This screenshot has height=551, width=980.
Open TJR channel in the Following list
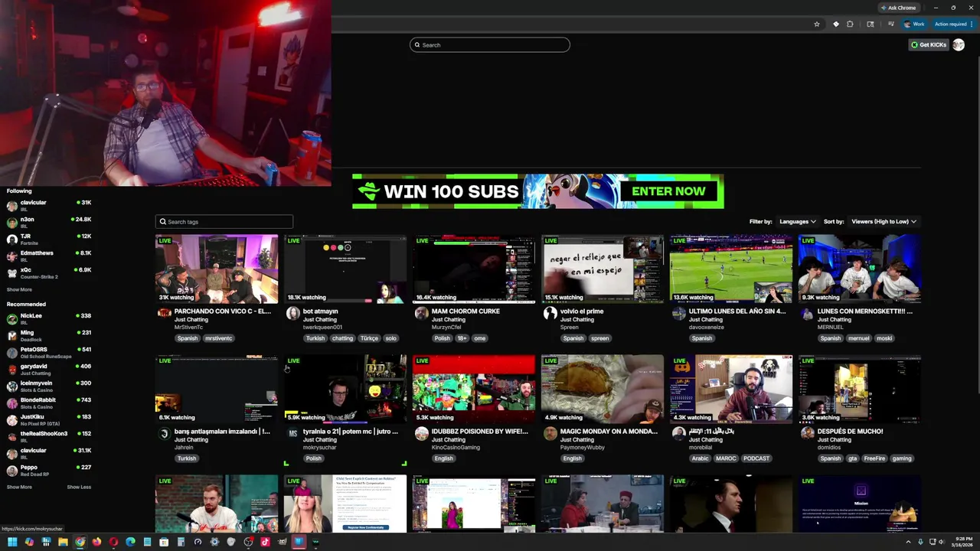pyautogui.click(x=49, y=239)
